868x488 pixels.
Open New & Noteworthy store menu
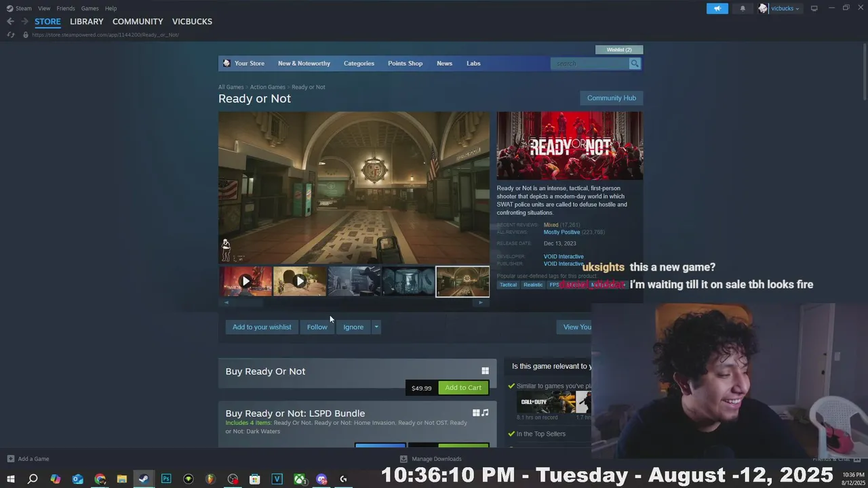click(304, 63)
